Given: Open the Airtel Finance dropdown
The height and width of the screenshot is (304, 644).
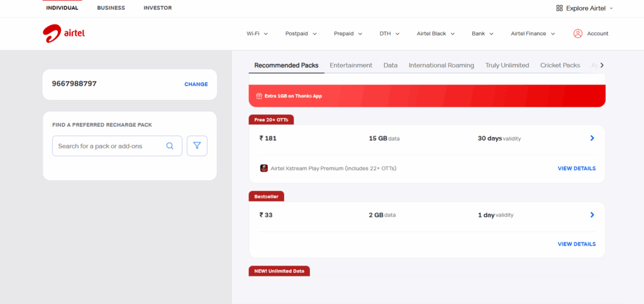Looking at the screenshot, I should click(x=533, y=33).
